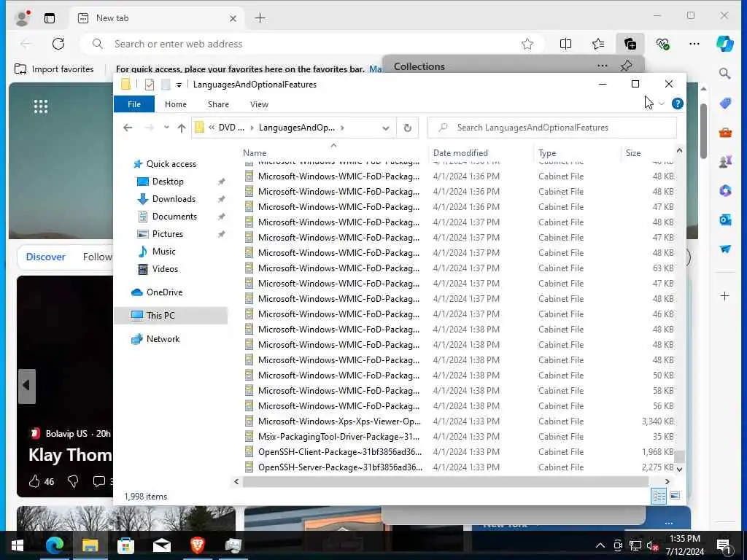Open recent locations dropdown arrow

click(166, 128)
